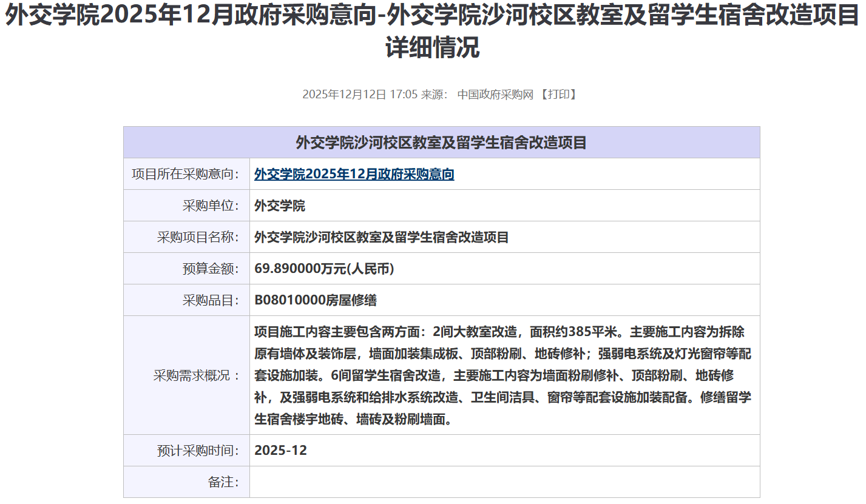Select the budget amount 69.890000万元 value
Screen dimensions: 866x504
pyautogui.click(x=324, y=269)
